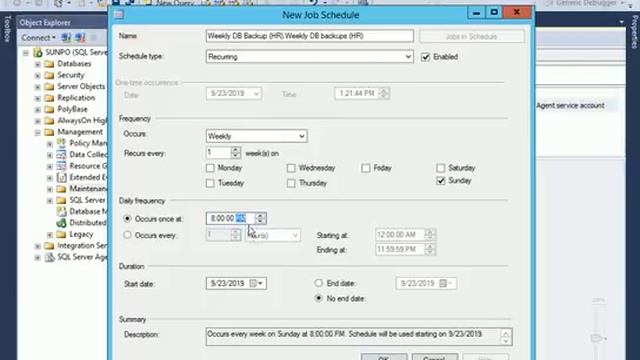Choose the End date radio button

(x=318, y=283)
